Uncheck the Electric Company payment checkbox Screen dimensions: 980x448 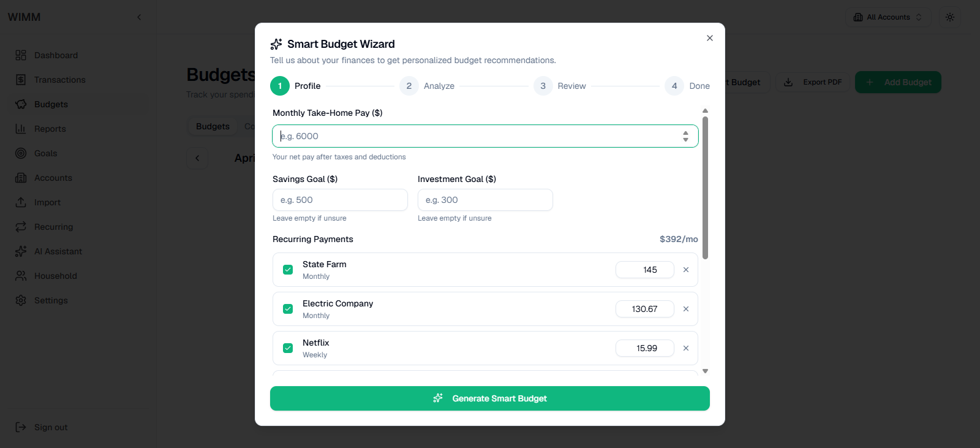(288, 309)
